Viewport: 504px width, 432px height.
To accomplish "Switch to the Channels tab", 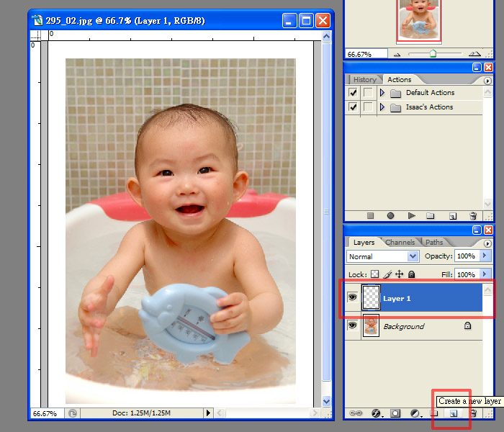I will [x=400, y=243].
